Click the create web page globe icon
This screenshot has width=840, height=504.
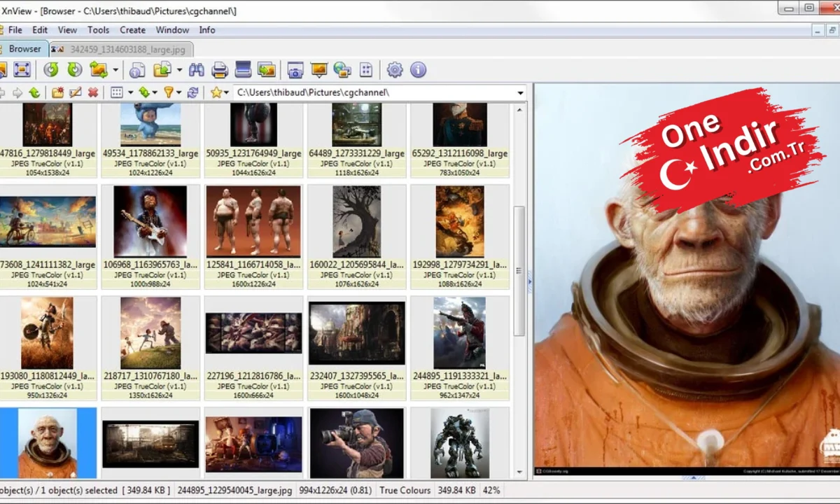[342, 69]
